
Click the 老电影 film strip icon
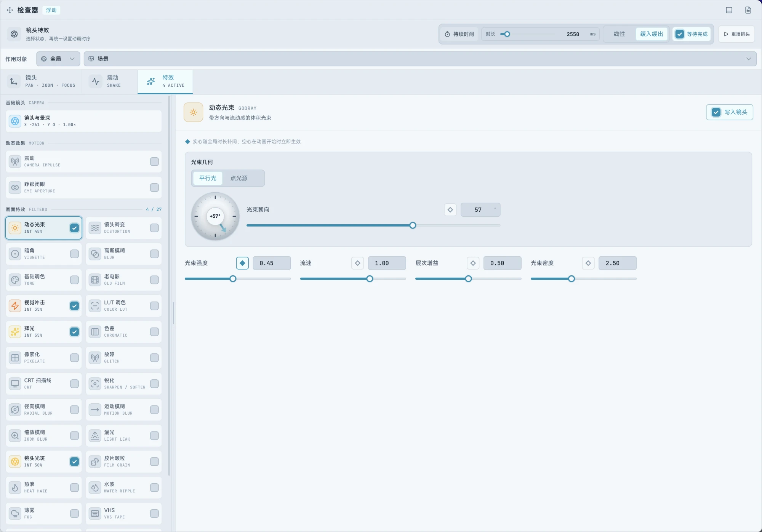click(95, 280)
